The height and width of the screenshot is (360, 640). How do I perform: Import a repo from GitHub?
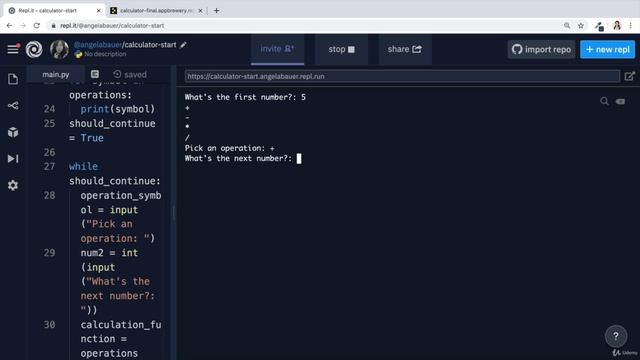(541, 49)
